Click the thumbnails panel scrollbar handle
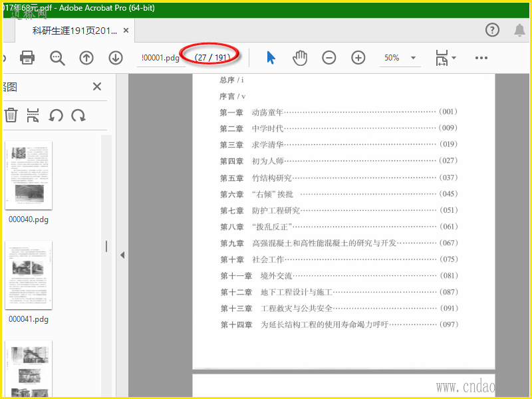 (106, 247)
